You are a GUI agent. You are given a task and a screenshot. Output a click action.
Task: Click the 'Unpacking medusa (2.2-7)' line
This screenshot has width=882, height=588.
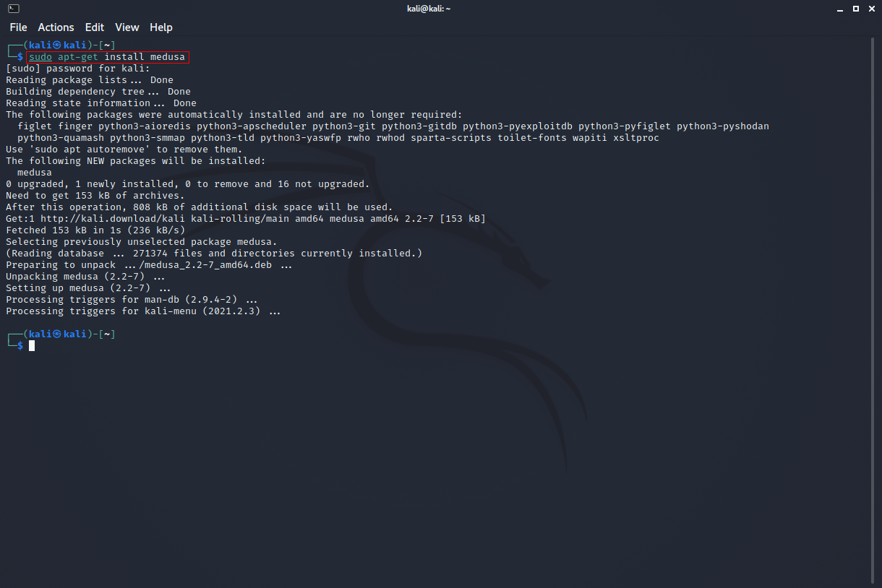[x=85, y=277]
